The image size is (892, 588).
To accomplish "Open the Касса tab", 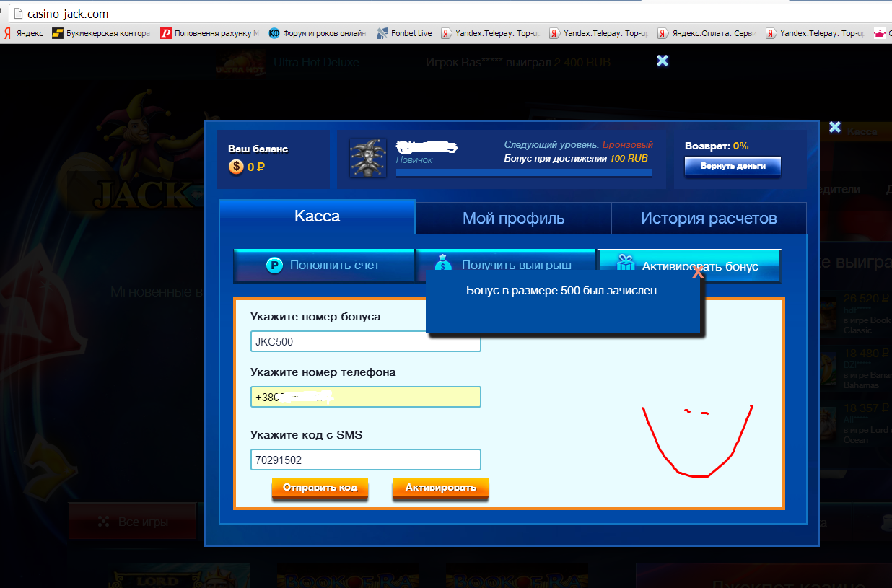I will click(x=318, y=216).
